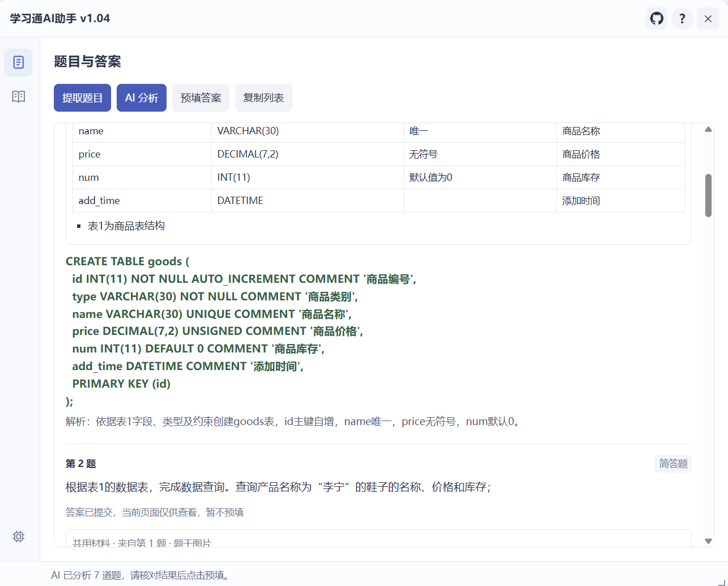Click the 答案已提交 notice text
Screen dimensions: 728x586
[155, 512]
